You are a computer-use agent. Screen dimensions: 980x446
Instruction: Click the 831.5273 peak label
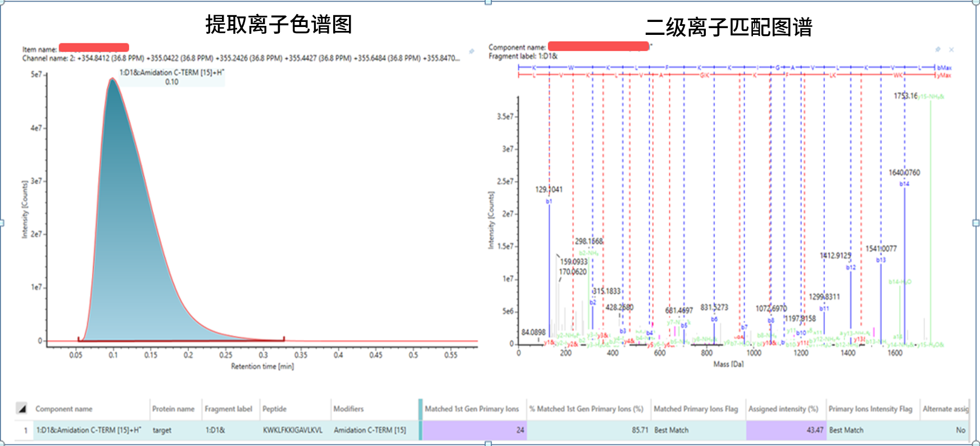pos(714,307)
